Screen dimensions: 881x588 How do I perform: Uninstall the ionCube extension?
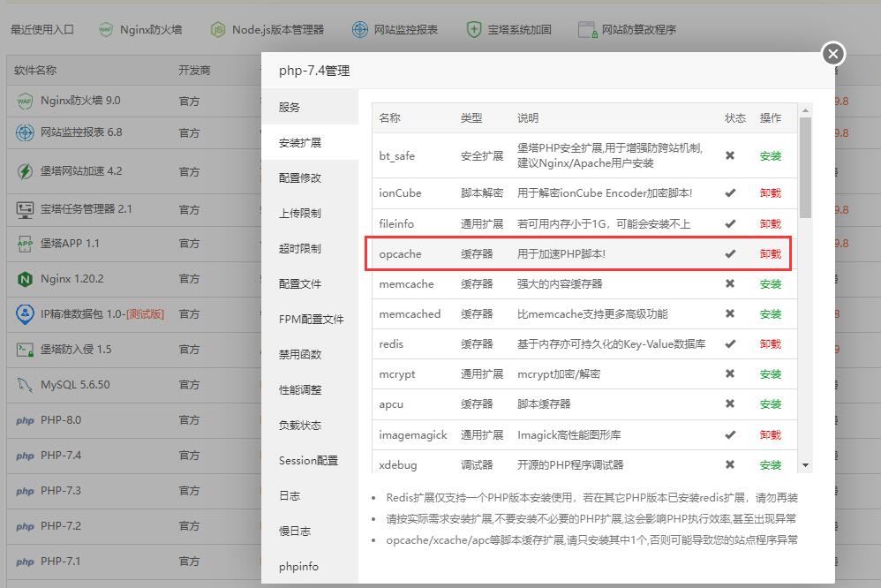tap(771, 193)
